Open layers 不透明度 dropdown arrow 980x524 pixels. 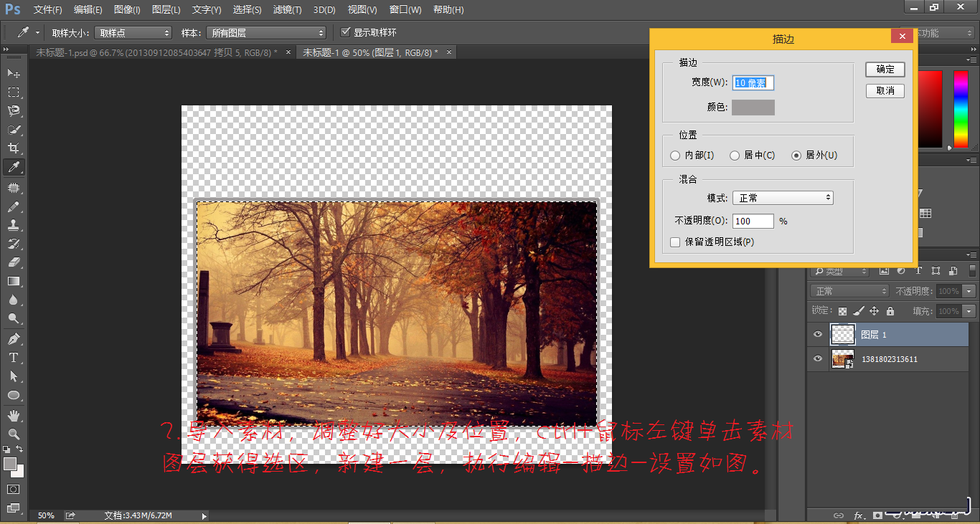pos(969,291)
